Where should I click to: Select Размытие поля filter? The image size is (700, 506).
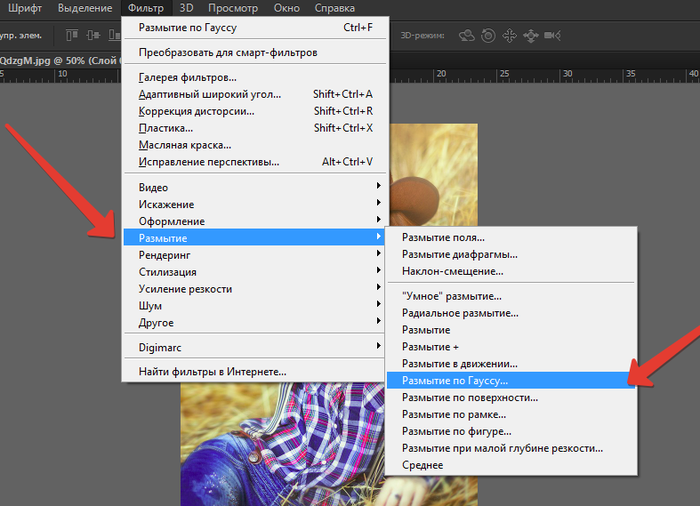511,238
